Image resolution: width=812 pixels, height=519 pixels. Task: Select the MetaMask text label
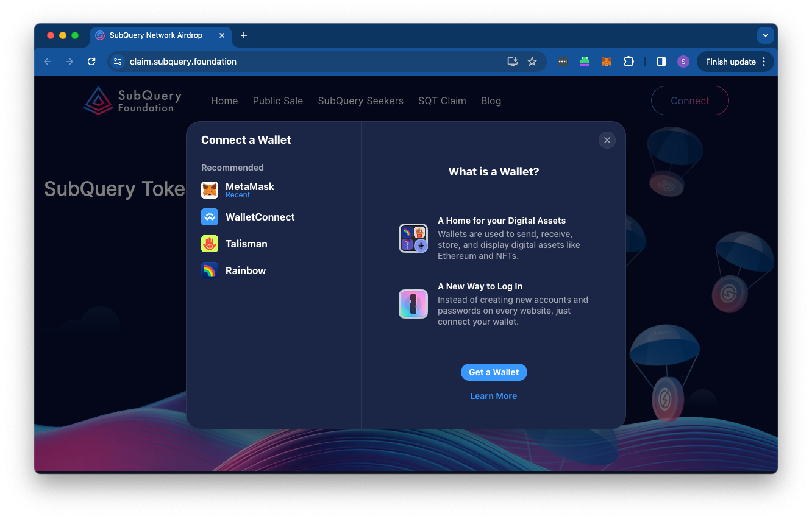coord(250,186)
